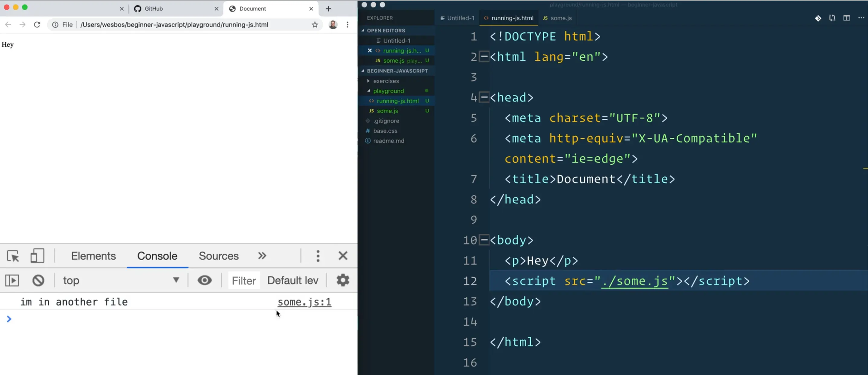The width and height of the screenshot is (868, 375).
Task: Open the console settings gear
Action: click(343, 280)
